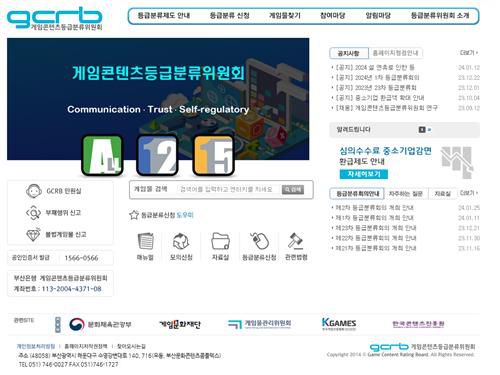Open the 불법게임물 신고 link
500x375 pixels.
pos(66,234)
